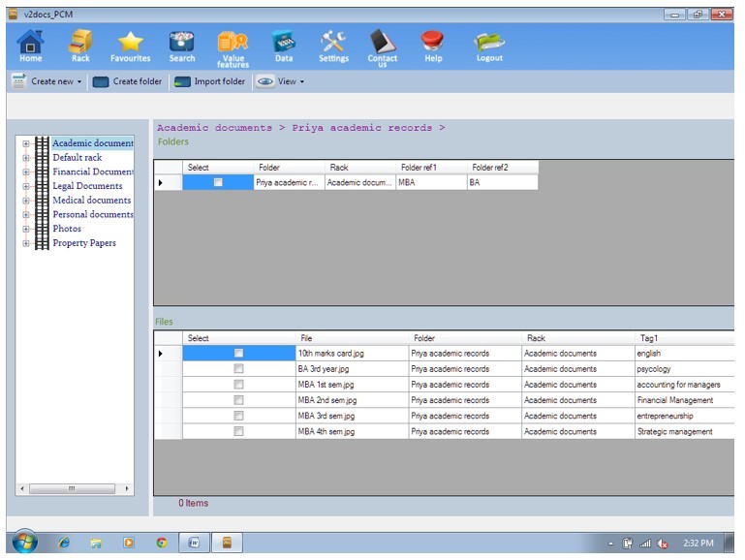
Task: Expand the Financial Documents tree node
Action: tap(25, 171)
